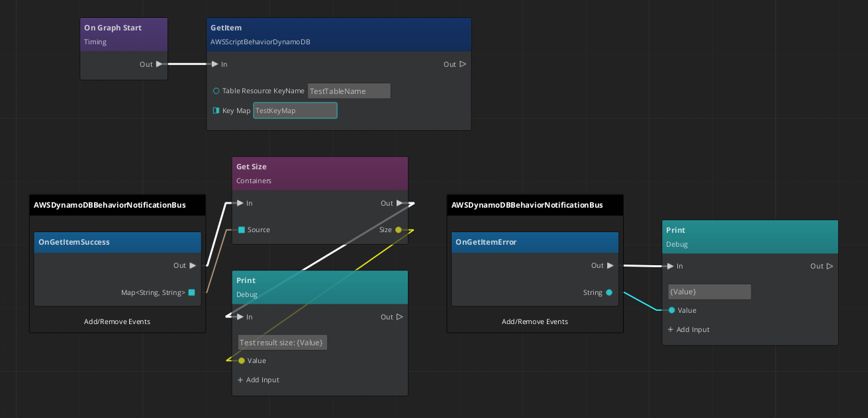Screen dimensions: 868x418
Task: Click the TestKeyMap input field
Action: pos(295,110)
